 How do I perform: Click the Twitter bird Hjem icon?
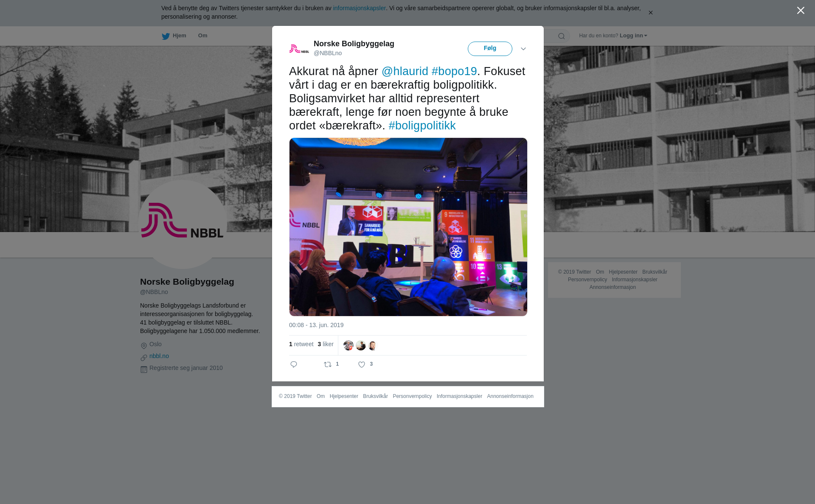(166, 36)
